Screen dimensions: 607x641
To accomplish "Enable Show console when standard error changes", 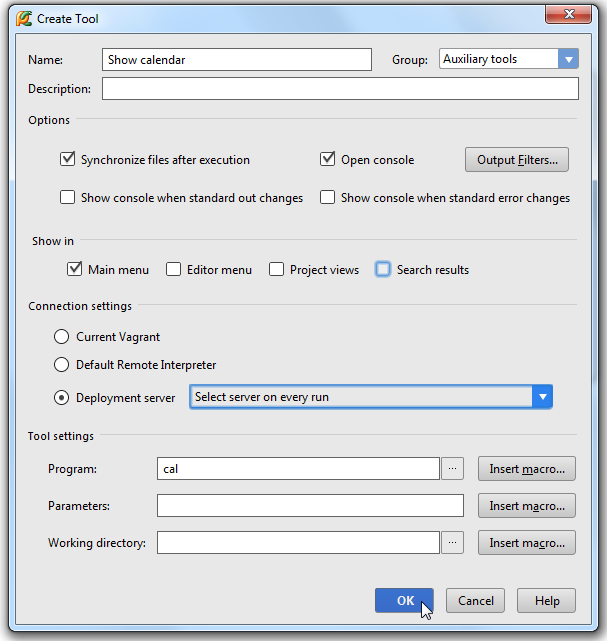I will coord(327,197).
